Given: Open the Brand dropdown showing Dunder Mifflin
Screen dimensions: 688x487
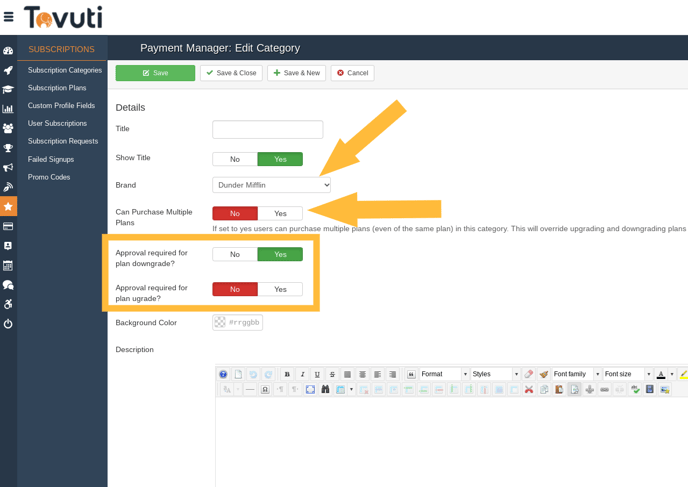Looking at the screenshot, I should point(272,185).
